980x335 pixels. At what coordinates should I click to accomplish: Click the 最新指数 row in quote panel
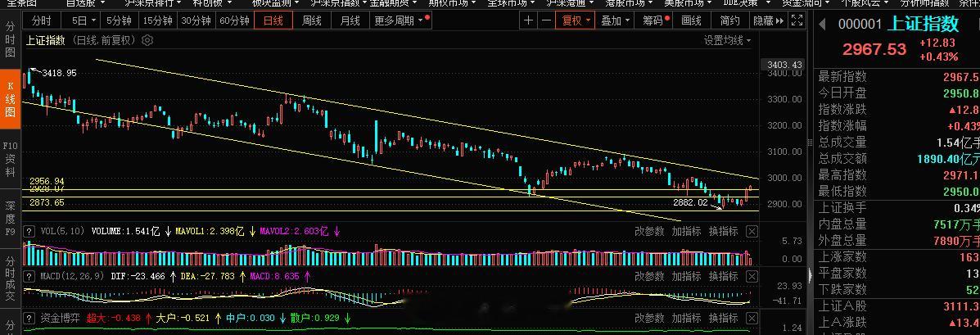tap(896, 77)
